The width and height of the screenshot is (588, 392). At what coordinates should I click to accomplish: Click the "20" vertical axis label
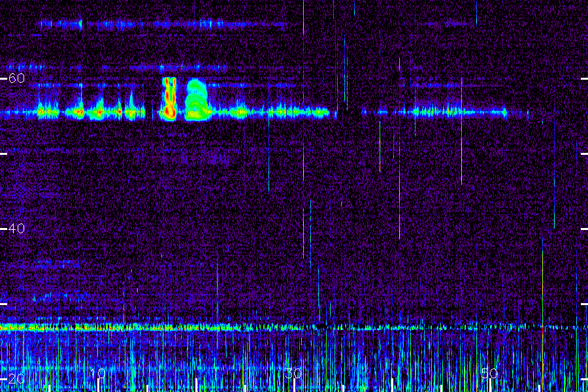[16, 378]
